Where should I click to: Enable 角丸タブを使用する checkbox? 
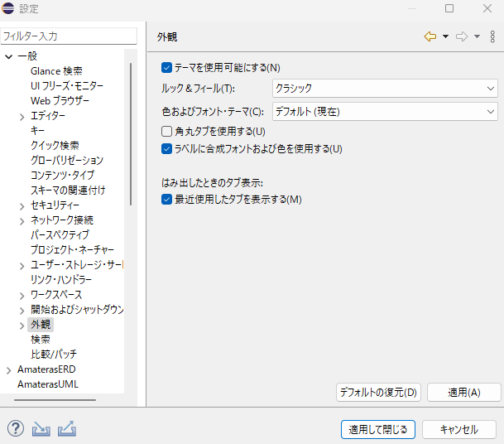166,131
